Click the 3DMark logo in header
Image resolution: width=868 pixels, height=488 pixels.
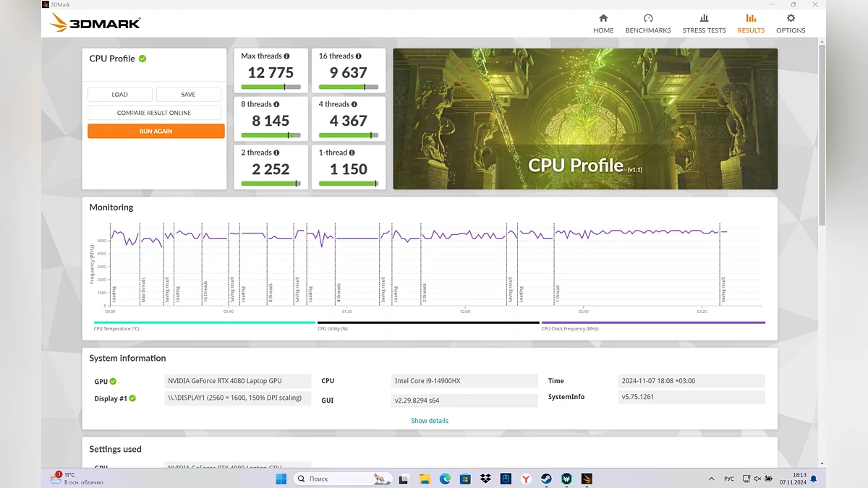pyautogui.click(x=95, y=22)
